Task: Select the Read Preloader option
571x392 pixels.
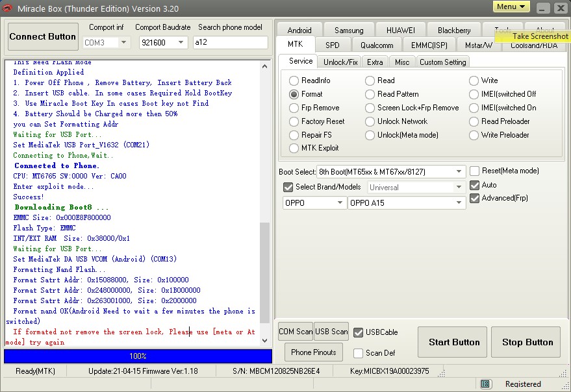Action: click(500, 121)
